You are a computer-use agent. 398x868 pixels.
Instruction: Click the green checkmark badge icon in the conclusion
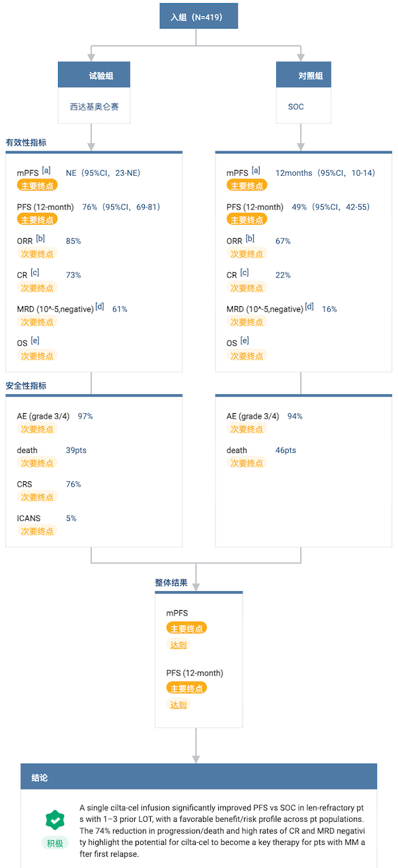pos(56,820)
